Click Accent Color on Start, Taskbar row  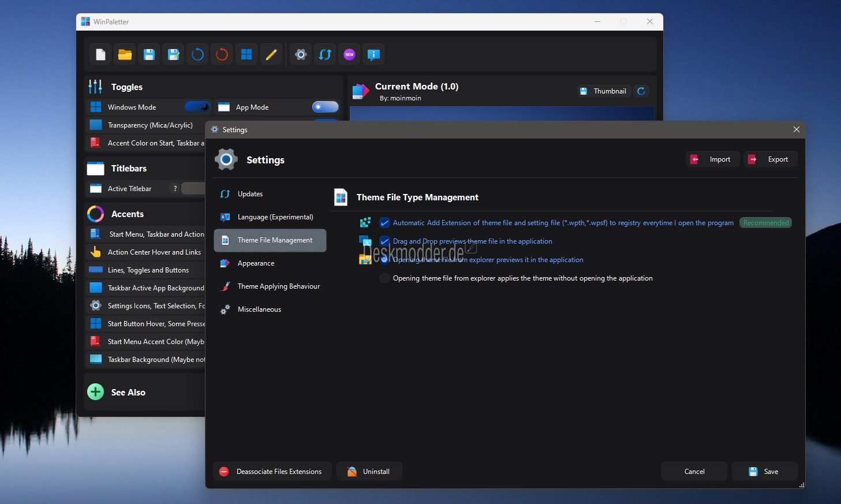[145, 143]
